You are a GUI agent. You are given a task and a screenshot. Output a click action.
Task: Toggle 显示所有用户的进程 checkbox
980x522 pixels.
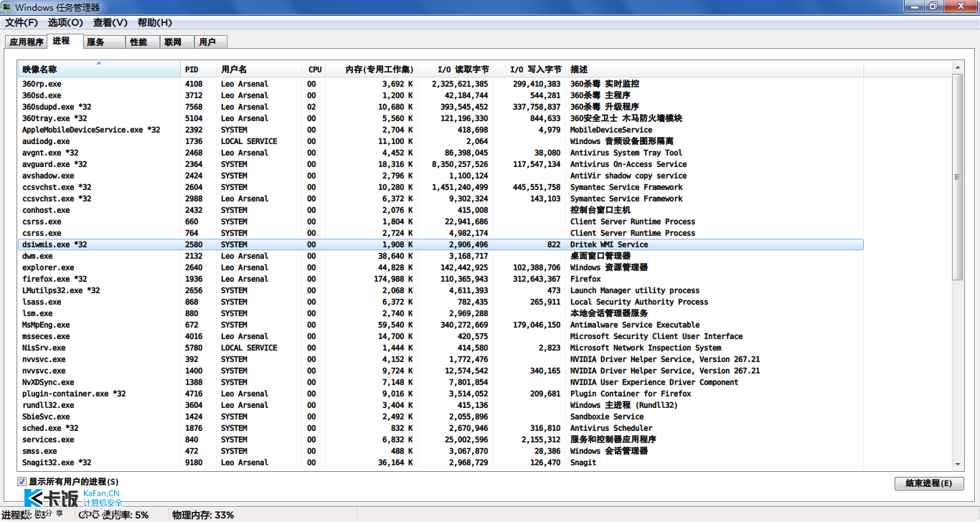coord(22,482)
